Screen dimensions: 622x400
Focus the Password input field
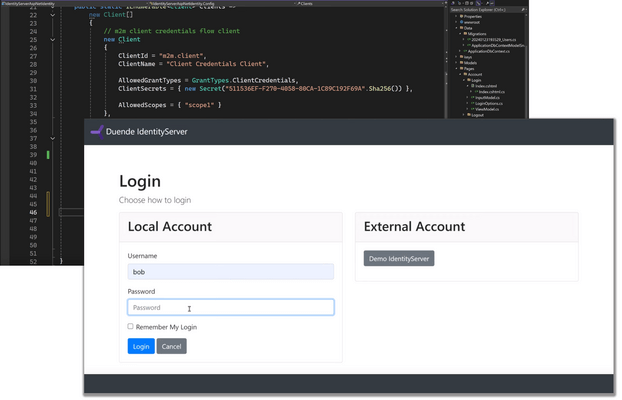tap(230, 307)
